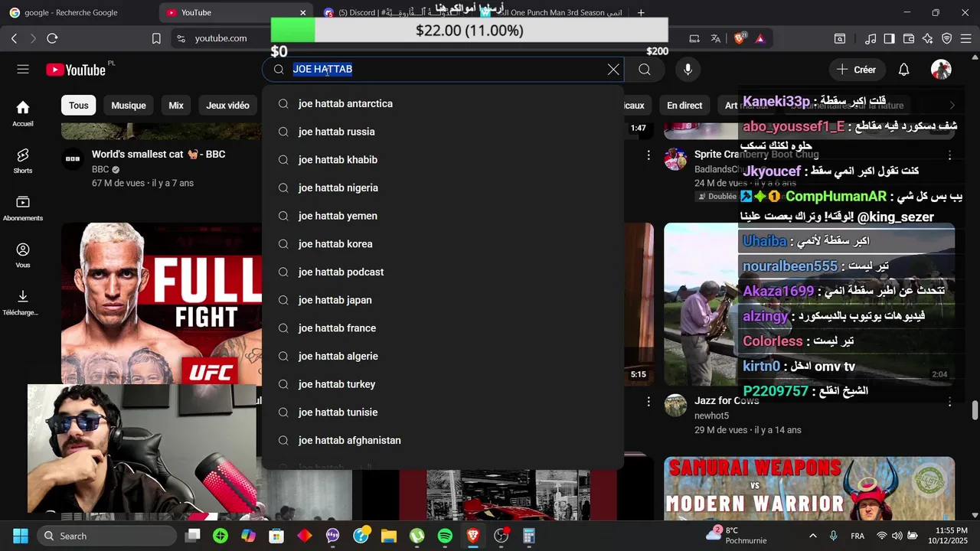
Task: Click the Créer button
Action: coord(857,70)
